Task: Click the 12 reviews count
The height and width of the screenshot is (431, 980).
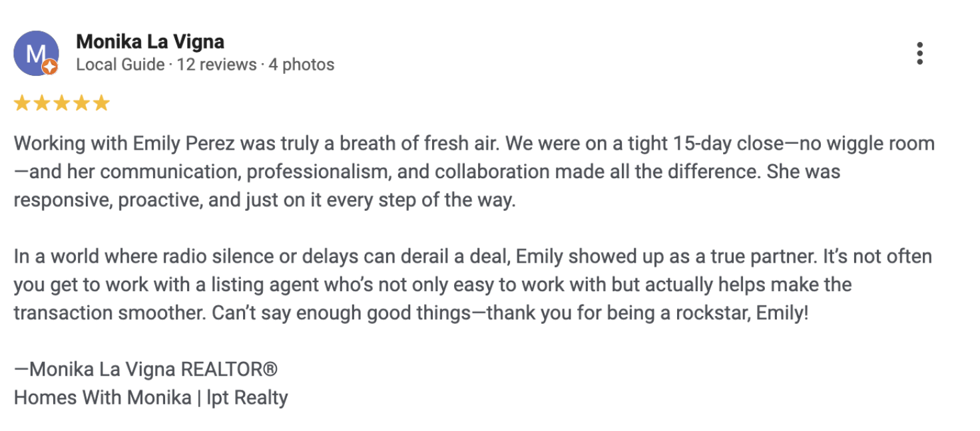Action: point(216,65)
